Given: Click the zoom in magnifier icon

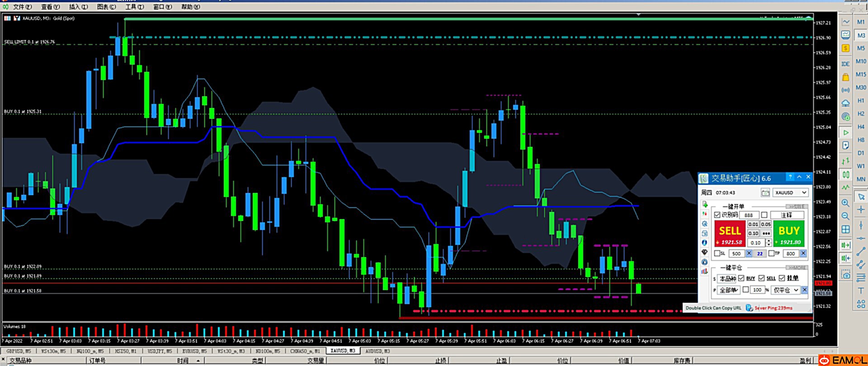Looking at the screenshot, I should pos(845,203).
